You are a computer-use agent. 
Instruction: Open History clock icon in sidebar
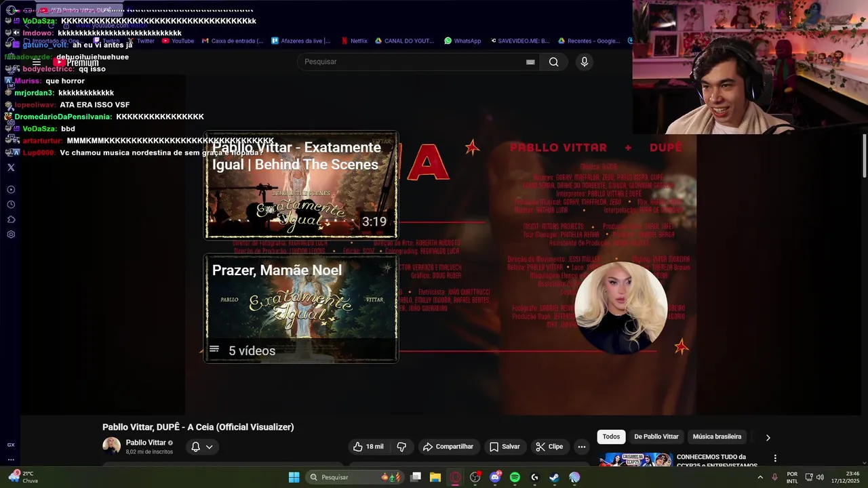tap(11, 205)
